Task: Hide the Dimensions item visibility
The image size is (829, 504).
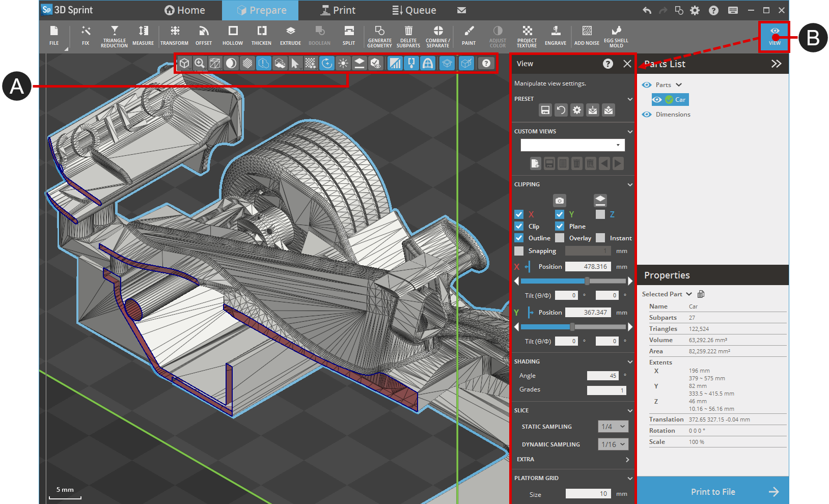Action: click(x=647, y=115)
